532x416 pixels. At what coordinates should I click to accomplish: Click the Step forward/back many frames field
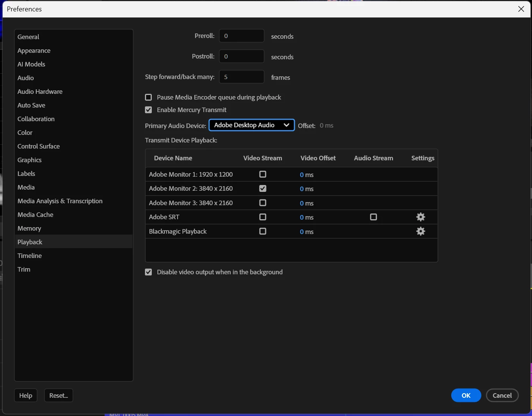(241, 77)
